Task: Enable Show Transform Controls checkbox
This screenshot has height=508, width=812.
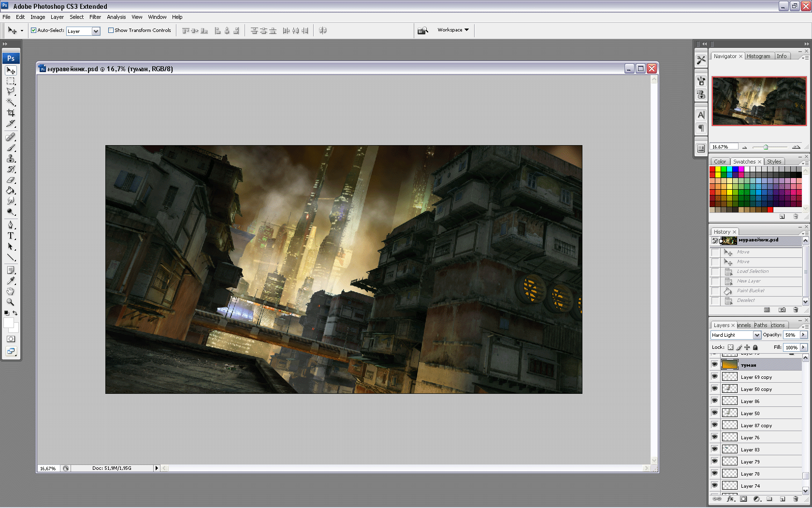Action: point(111,30)
